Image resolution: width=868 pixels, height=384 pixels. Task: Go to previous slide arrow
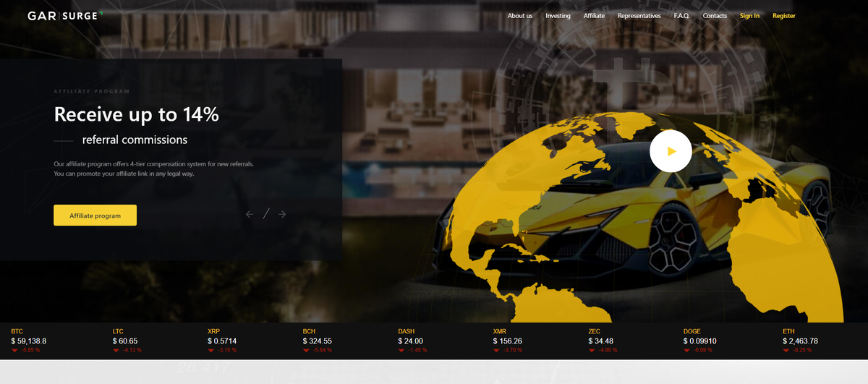pos(250,214)
